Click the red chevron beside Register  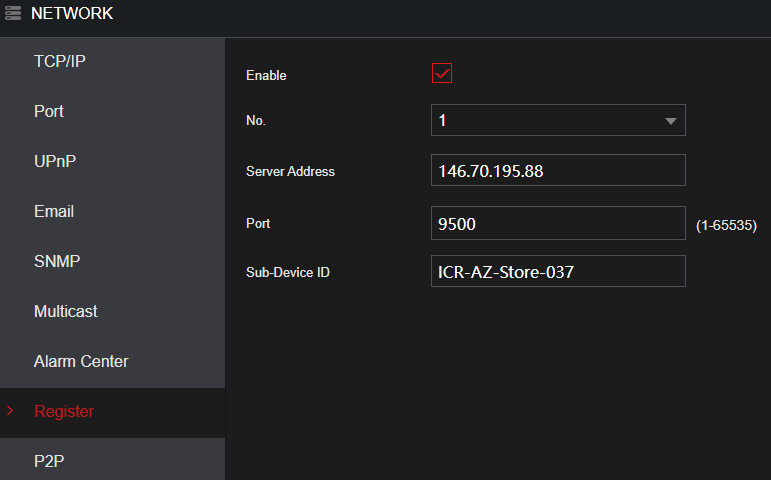[x=10, y=411]
